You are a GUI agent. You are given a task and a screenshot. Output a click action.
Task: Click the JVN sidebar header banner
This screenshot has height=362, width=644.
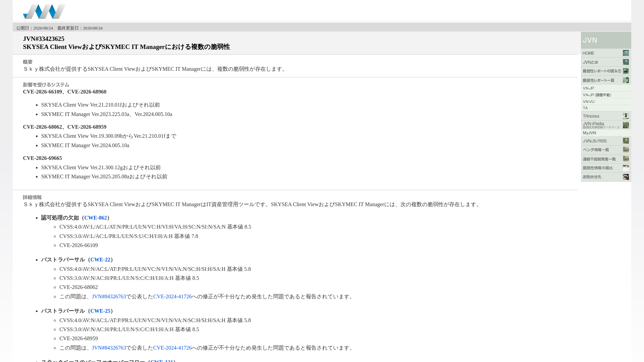(606, 40)
